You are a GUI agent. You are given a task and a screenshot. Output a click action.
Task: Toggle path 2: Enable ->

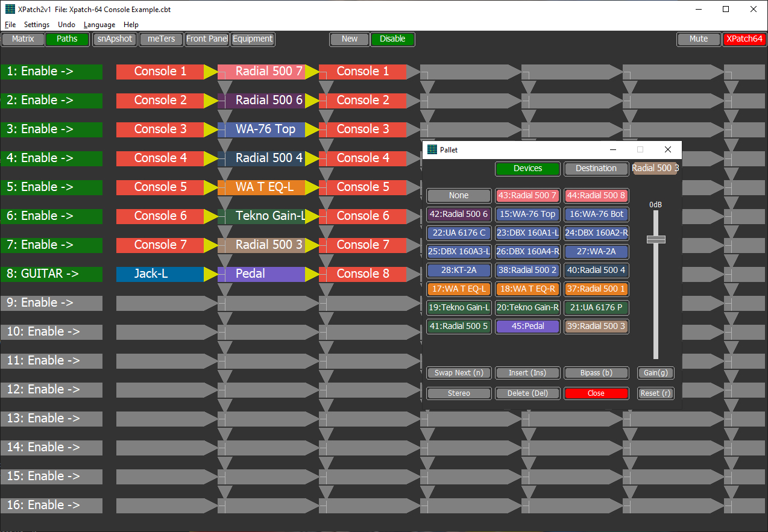(x=51, y=101)
